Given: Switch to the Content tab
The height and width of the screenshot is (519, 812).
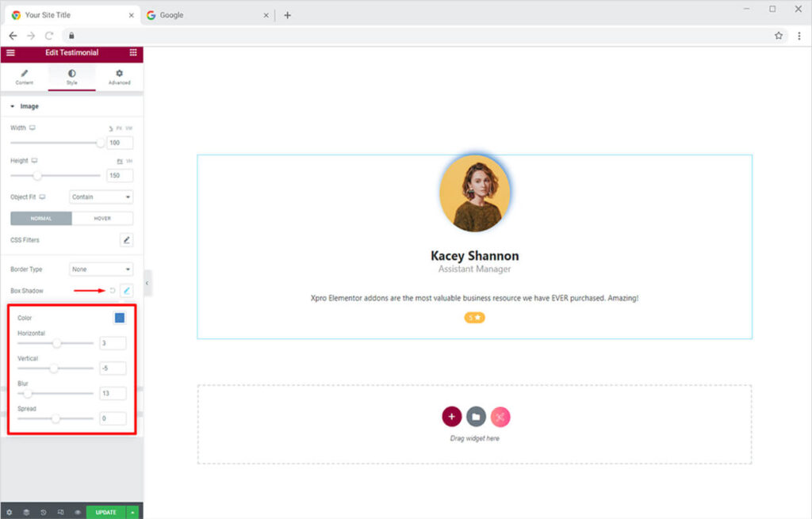Looking at the screenshot, I should [25, 77].
